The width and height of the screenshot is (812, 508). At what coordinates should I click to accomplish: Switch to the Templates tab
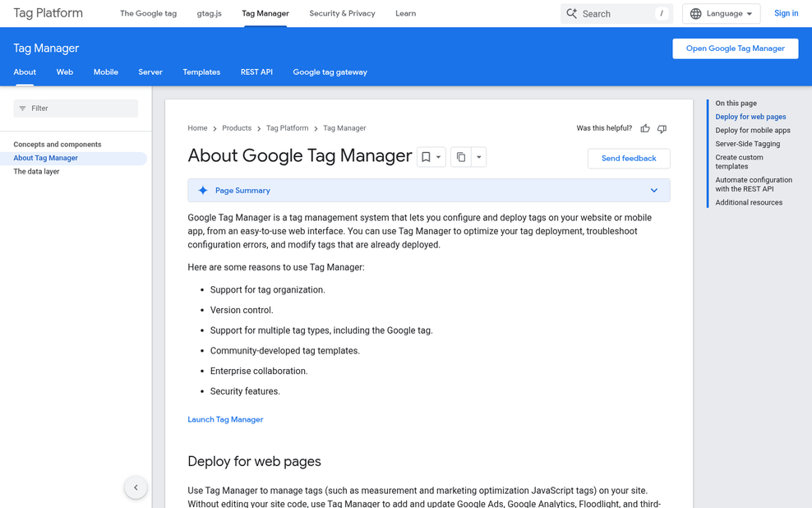coord(201,72)
